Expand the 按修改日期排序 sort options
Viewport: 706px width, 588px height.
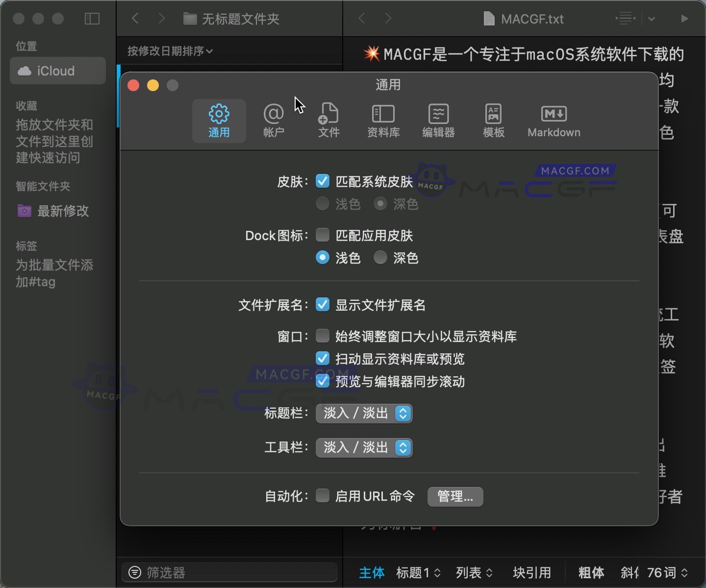coord(170,51)
